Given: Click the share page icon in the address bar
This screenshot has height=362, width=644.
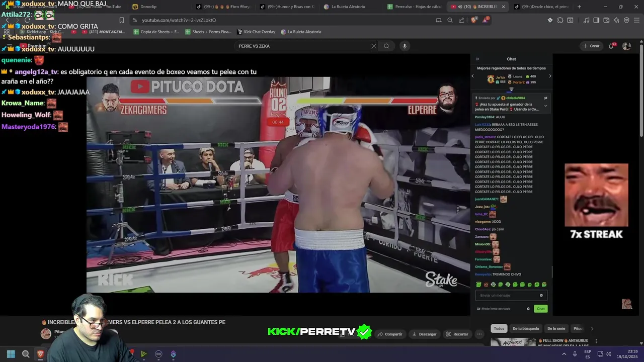Looking at the screenshot, I should click(x=461, y=20).
